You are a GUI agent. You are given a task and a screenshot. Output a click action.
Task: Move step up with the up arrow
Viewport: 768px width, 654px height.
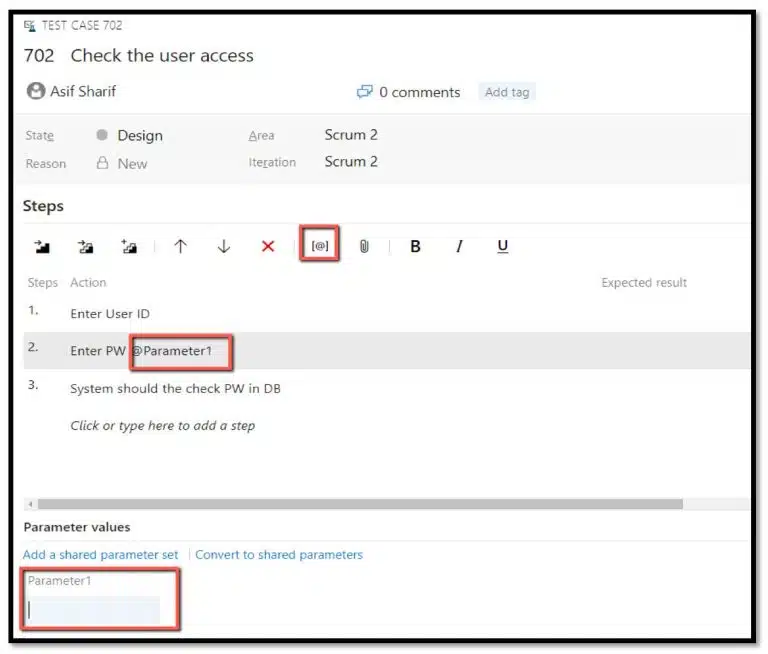tap(180, 247)
